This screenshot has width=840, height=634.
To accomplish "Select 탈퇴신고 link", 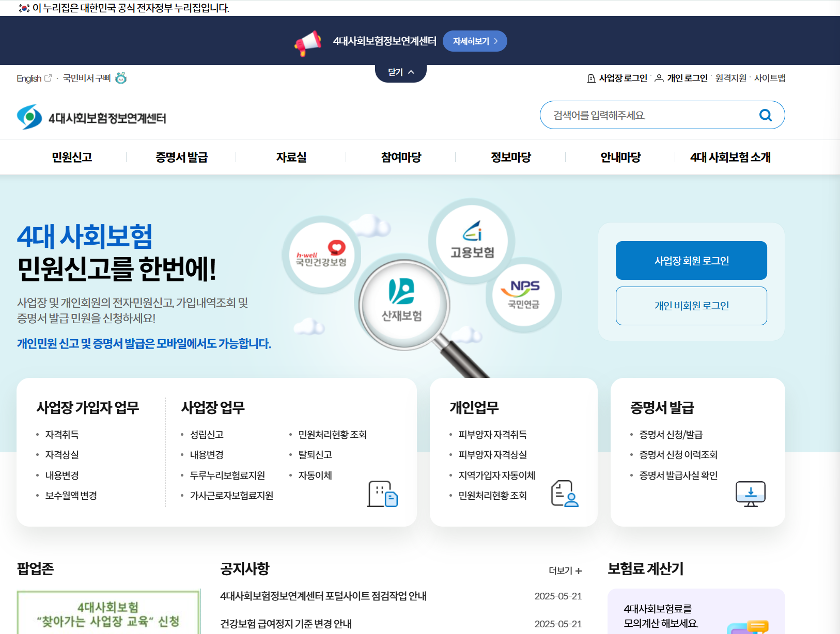I will (x=315, y=455).
